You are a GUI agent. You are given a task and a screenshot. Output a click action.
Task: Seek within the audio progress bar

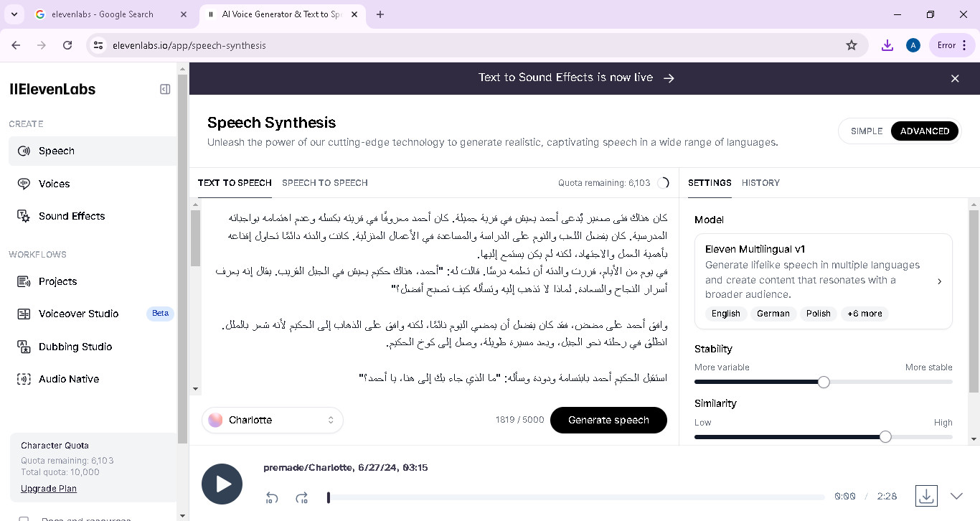point(576,497)
